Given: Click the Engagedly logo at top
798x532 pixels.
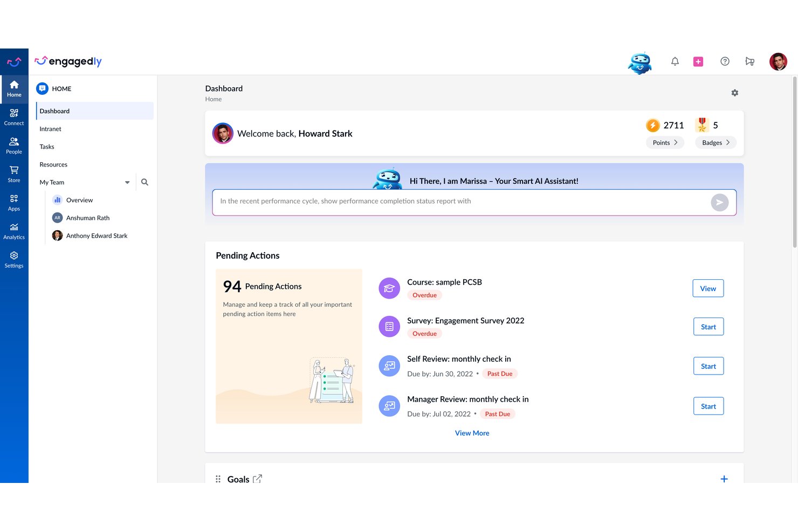Looking at the screenshot, I should tap(68, 61).
